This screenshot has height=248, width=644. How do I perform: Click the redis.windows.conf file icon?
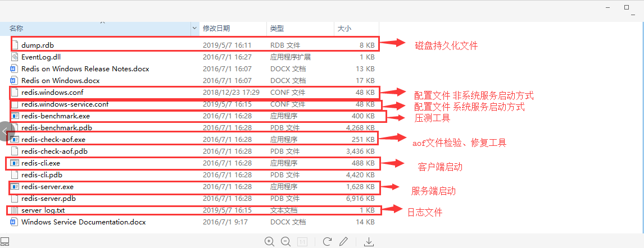click(15, 92)
